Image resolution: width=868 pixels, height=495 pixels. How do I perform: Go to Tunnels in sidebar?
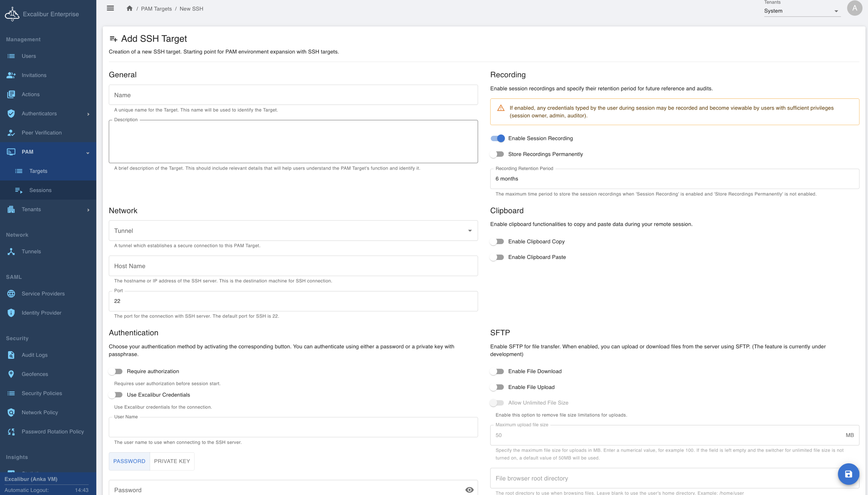tap(31, 251)
